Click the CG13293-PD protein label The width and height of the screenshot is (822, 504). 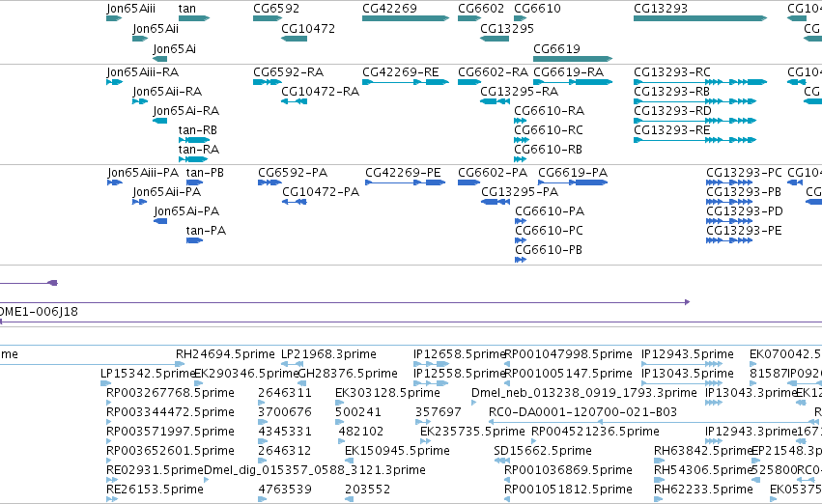(x=745, y=211)
